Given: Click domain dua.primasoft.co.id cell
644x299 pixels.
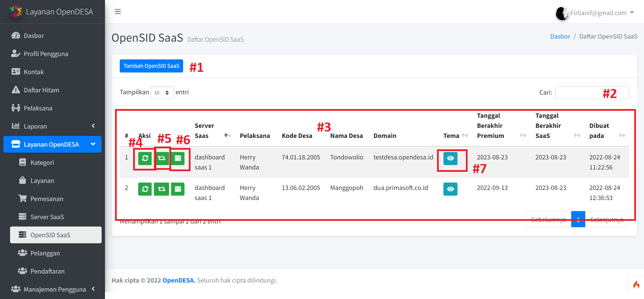Looking at the screenshot, I should (x=400, y=188).
